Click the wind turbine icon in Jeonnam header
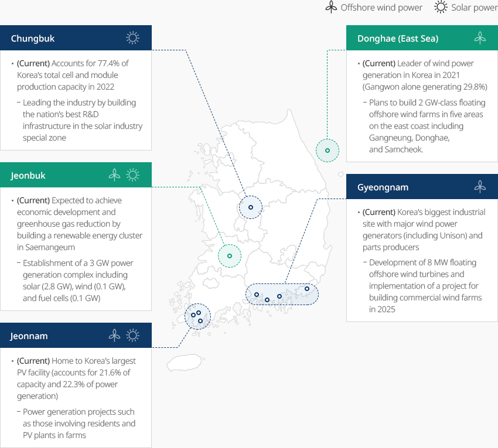This screenshot has height=448, width=498. pyautogui.click(x=114, y=336)
